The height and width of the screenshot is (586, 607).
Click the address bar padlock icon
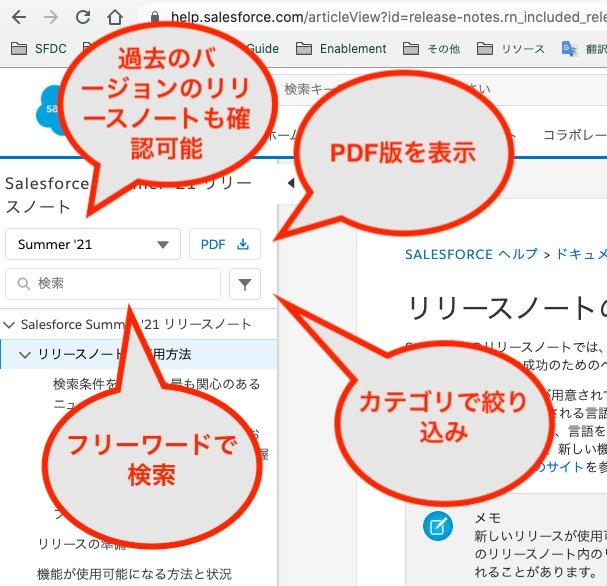coord(155,17)
